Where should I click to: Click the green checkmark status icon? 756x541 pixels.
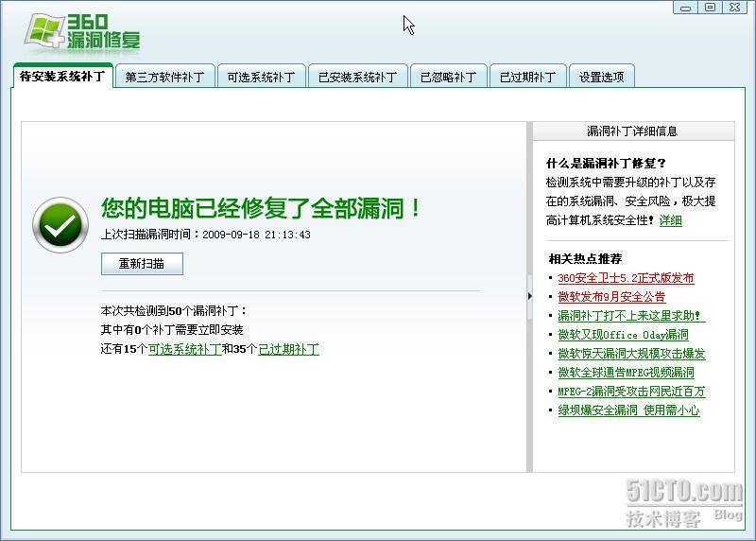click(x=60, y=225)
